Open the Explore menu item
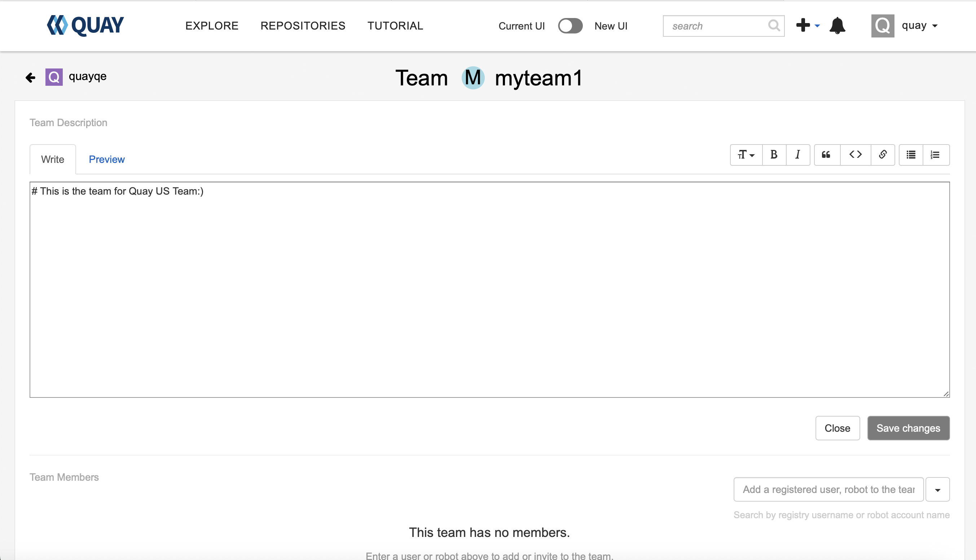The height and width of the screenshot is (560, 976). [212, 26]
